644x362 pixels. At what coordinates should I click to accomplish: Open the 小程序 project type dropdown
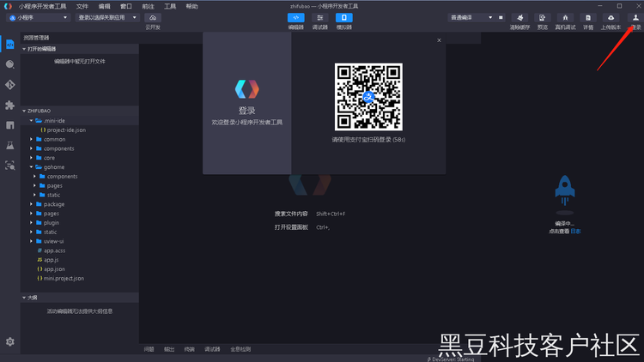[x=38, y=18]
